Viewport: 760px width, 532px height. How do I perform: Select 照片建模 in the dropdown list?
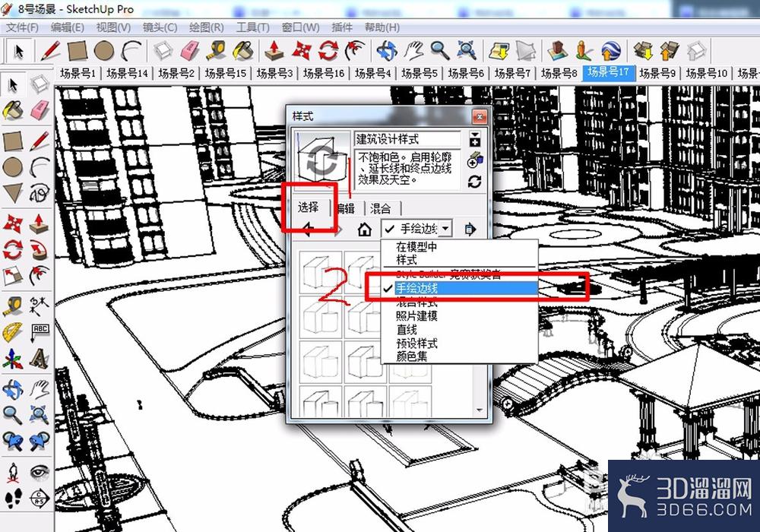pyautogui.click(x=416, y=316)
